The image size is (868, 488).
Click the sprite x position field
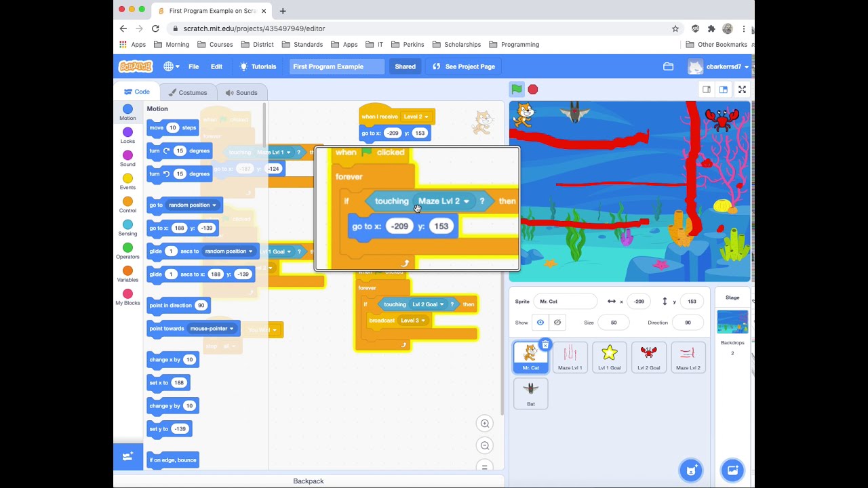point(639,302)
